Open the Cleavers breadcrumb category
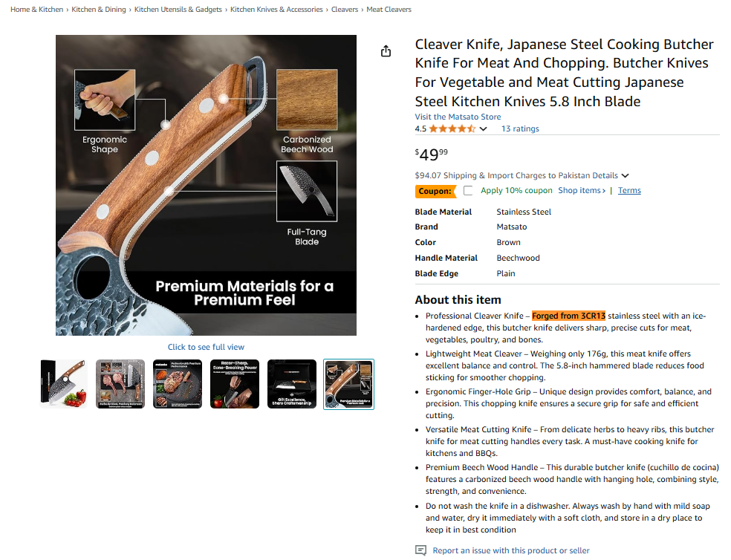This screenshot has height=560, width=731. 345,10
